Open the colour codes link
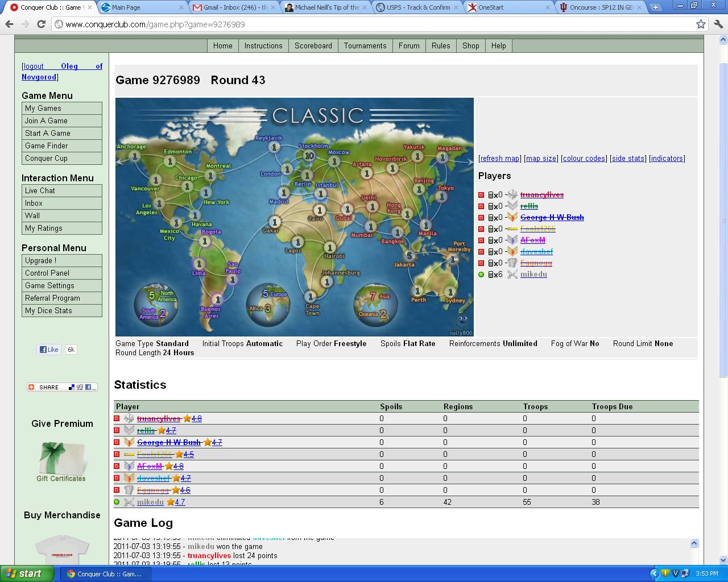The image size is (728, 582). pyautogui.click(x=584, y=159)
